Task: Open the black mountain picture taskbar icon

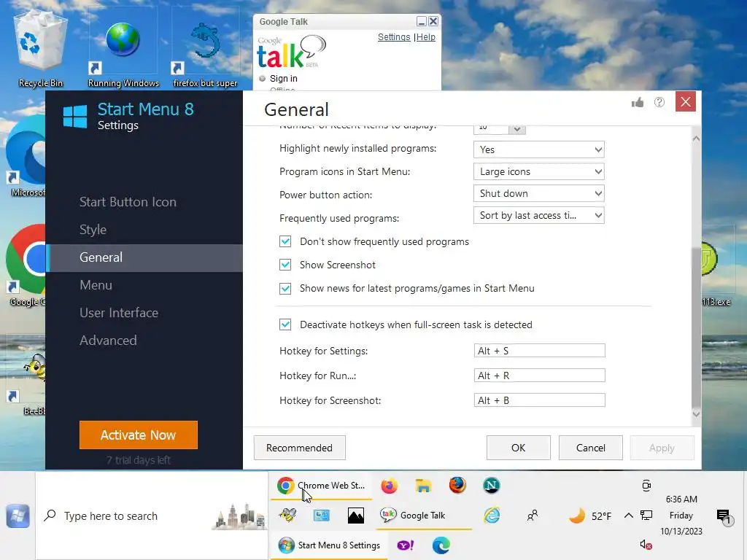Action: pyautogui.click(x=356, y=516)
